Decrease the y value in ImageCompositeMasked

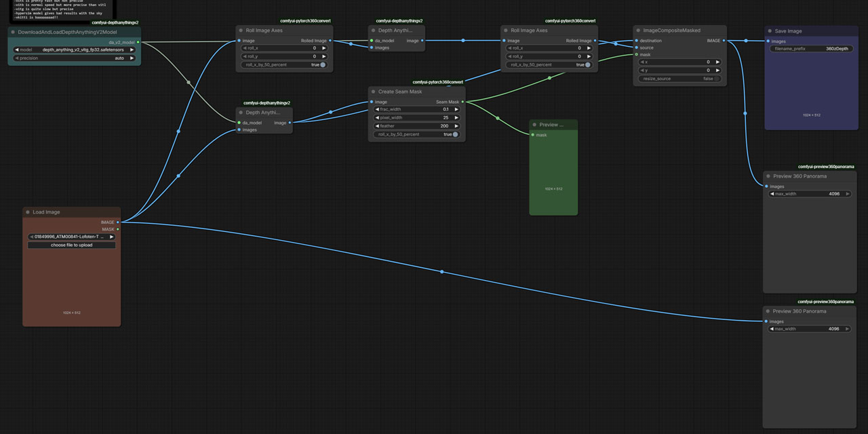pos(643,71)
